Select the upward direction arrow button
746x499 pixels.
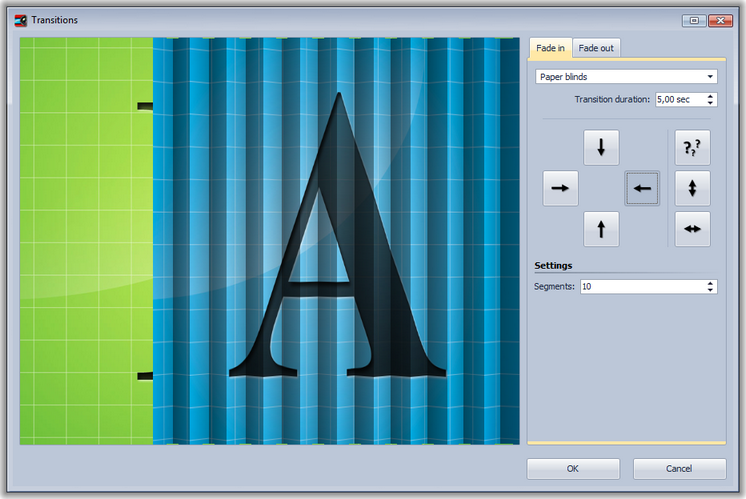tap(601, 229)
